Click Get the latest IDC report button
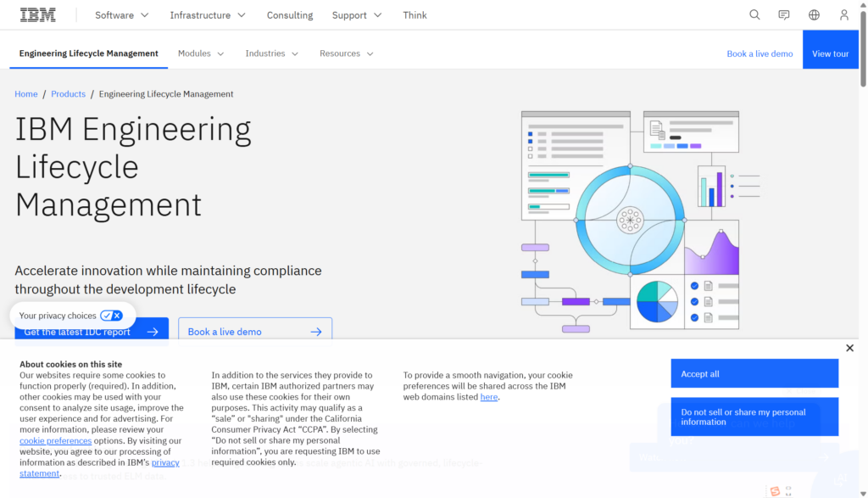Image resolution: width=868 pixels, height=498 pixels. click(x=92, y=332)
